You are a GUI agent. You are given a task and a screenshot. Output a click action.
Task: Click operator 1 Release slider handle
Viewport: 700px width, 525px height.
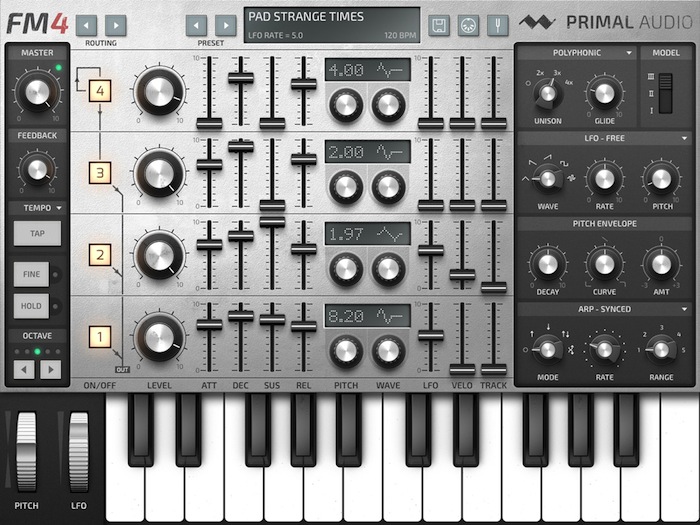[304, 326]
